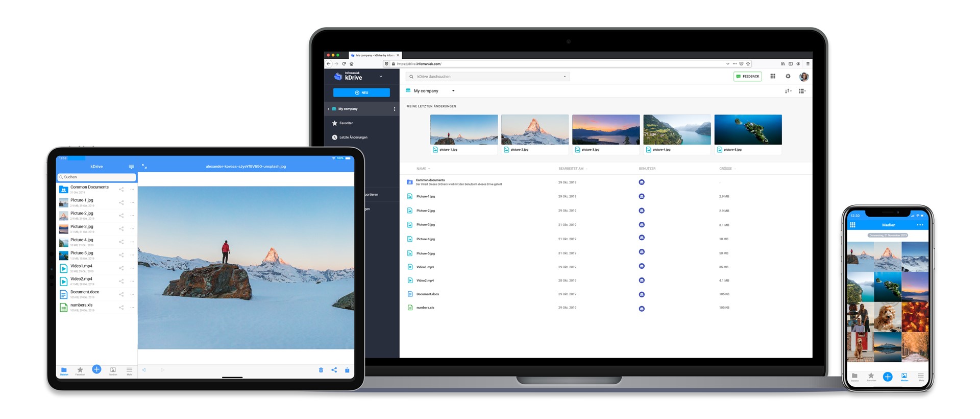
Task: Open the Favoriten star tab on the phone
Action: click(x=871, y=377)
